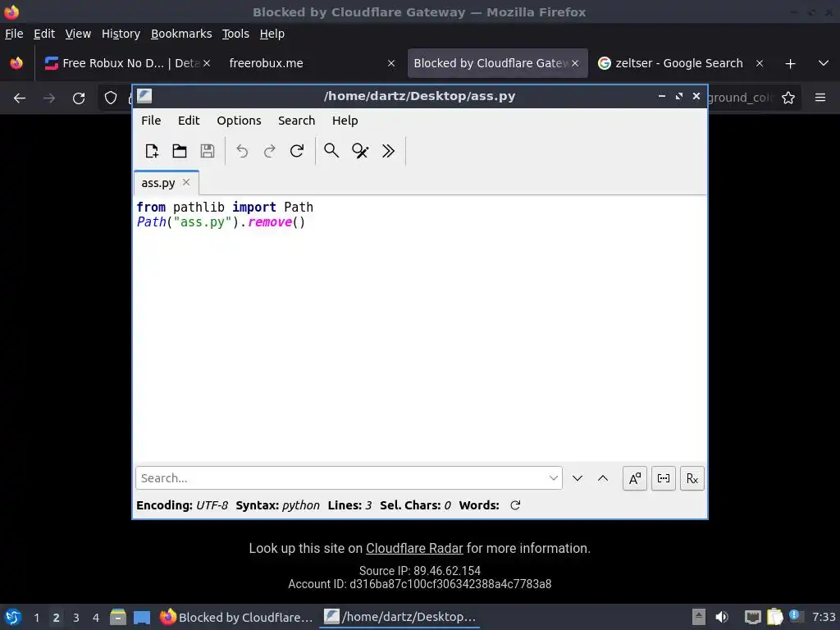Image resolution: width=840 pixels, height=630 pixels.
Task: Toggle Match Case search option
Action: [635, 478]
